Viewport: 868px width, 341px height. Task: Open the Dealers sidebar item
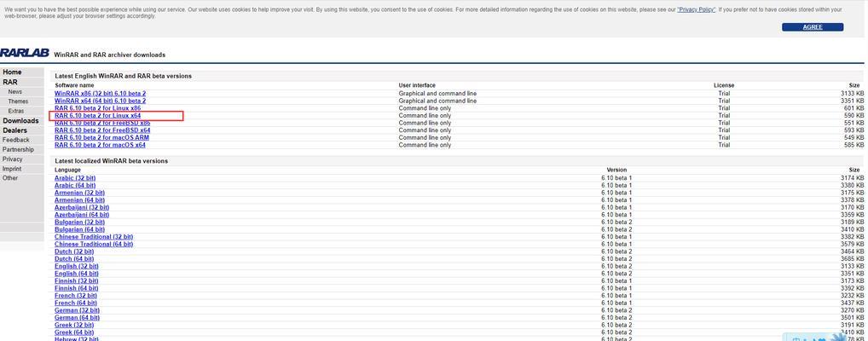point(14,130)
